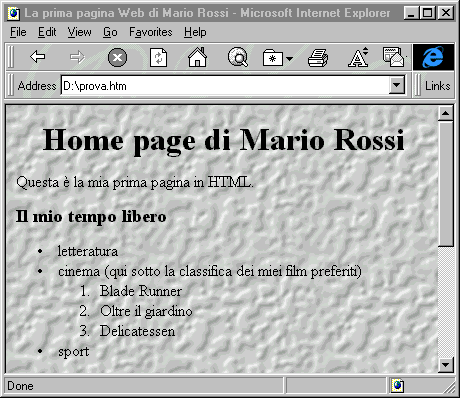Click the vertical scrollbar down arrow

click(x=446, y=364)
